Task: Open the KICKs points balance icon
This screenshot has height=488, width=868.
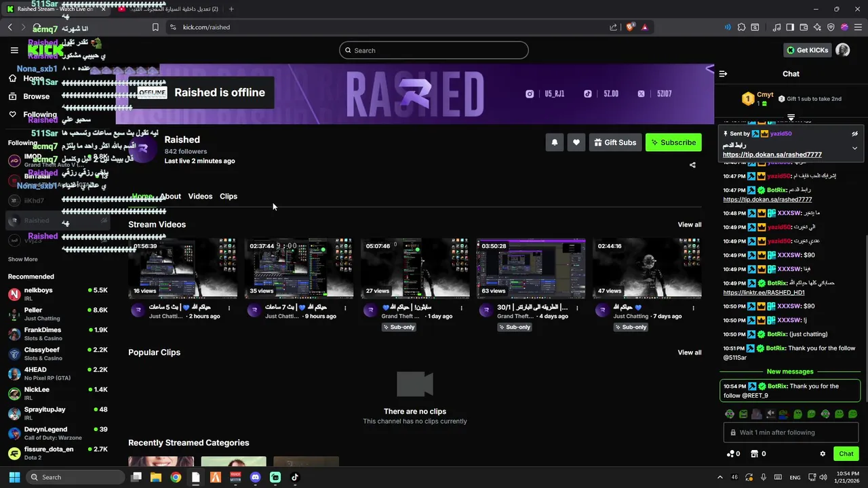Action: point(733,454)
